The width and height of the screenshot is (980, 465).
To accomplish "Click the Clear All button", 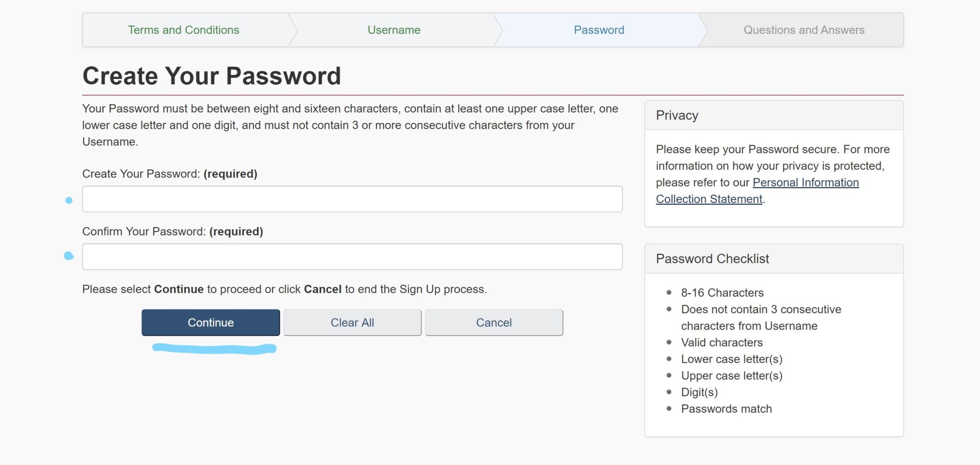I will 352,323.
